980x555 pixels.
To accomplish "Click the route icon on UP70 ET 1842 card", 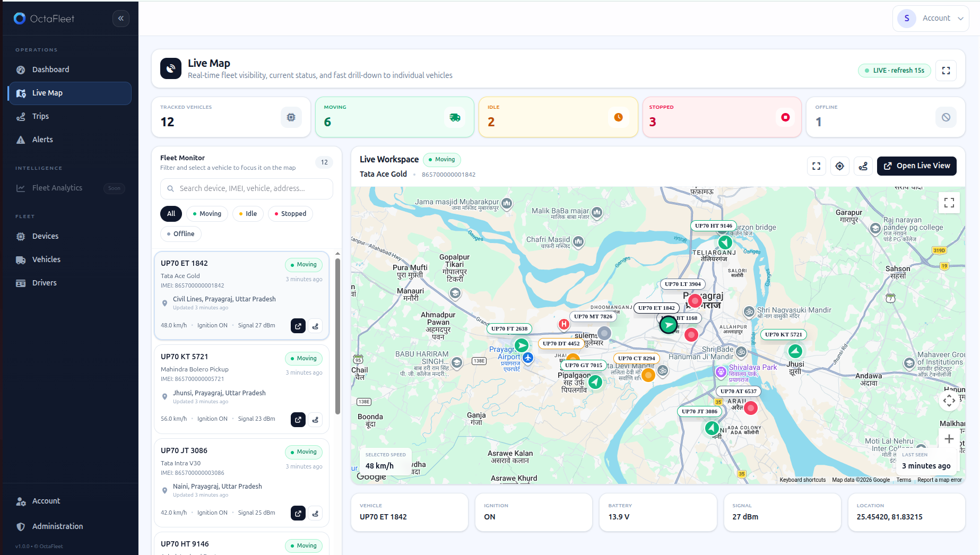I will (x=316, y=326).
